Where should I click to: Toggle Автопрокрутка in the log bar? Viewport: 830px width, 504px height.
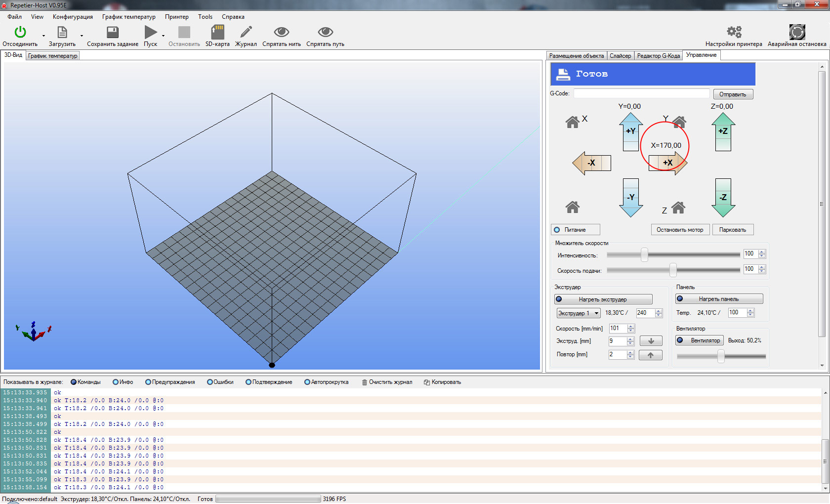307,382
